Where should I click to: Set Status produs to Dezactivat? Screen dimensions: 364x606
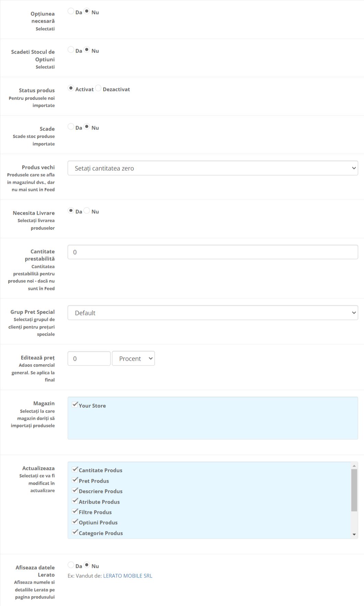[x=98, y=88]
